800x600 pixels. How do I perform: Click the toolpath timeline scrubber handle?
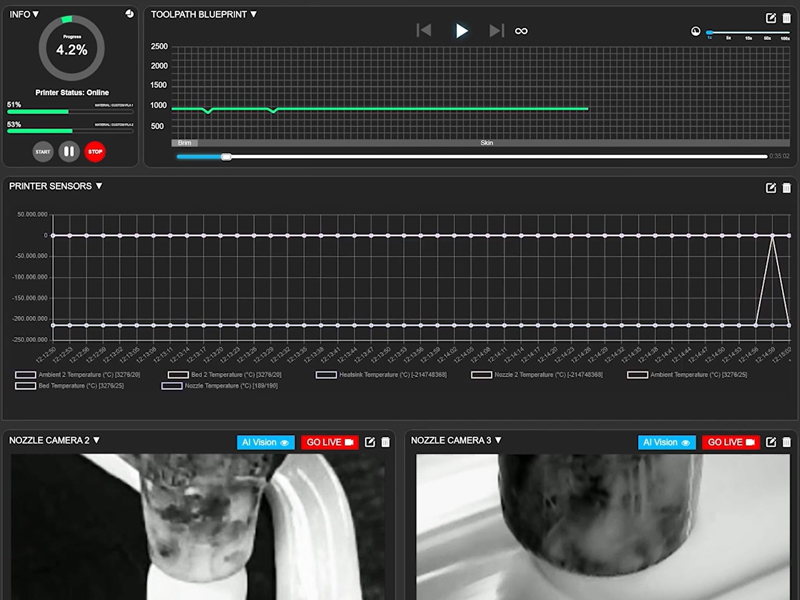point(226,156)
